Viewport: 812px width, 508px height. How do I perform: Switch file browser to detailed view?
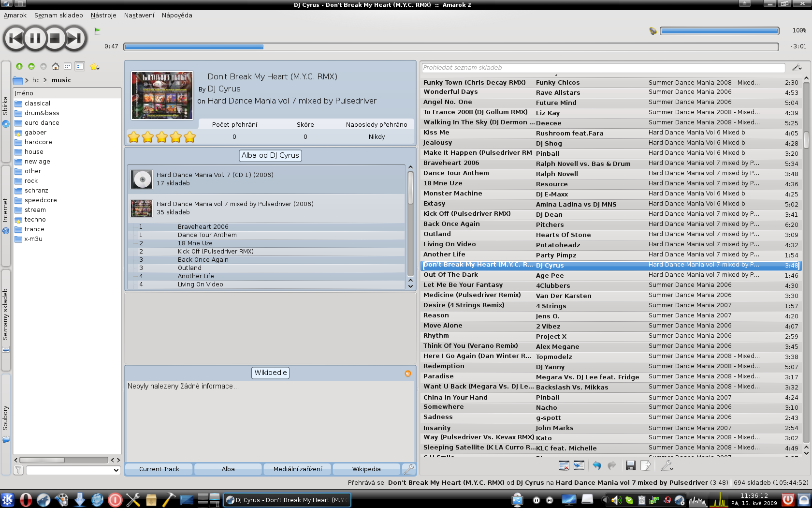pyautogui.click(x=80, y=66)
